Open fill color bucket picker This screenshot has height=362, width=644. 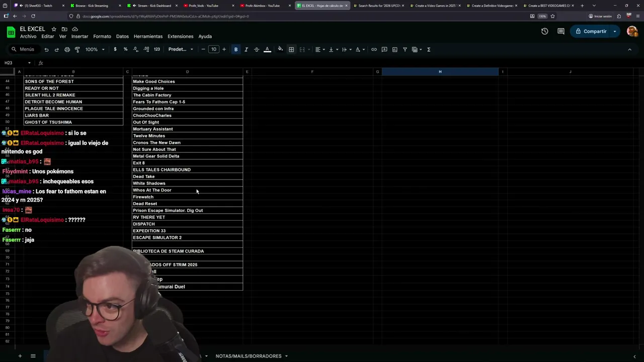tap(280, 49)
